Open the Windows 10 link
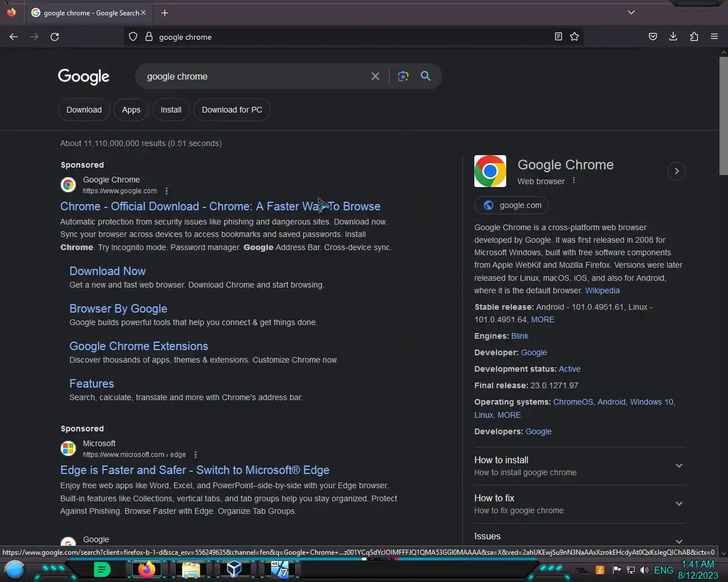 [651, 402]
